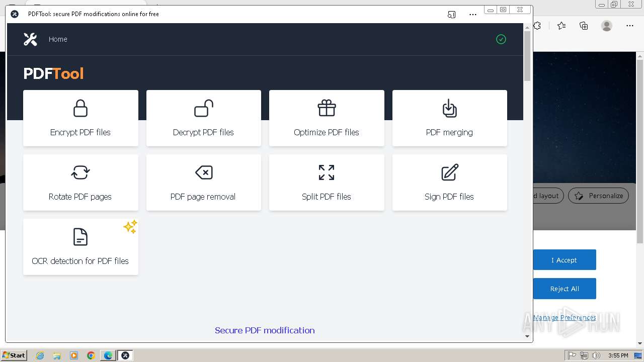Open Edge settings three-dot menu
This screenshot has width=644, height=362.
click(630, 26)
